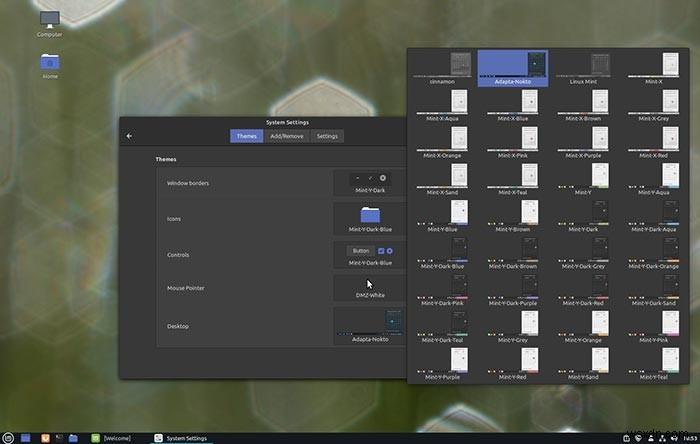Open the Add/Remove tab
The image size is (700, 444).
point(287,136)
